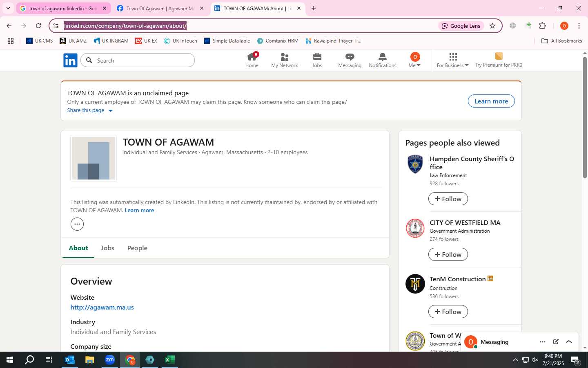Open the Jobs briefcase icon
This screenshot has height=368, width=588.
pos(317,60)
